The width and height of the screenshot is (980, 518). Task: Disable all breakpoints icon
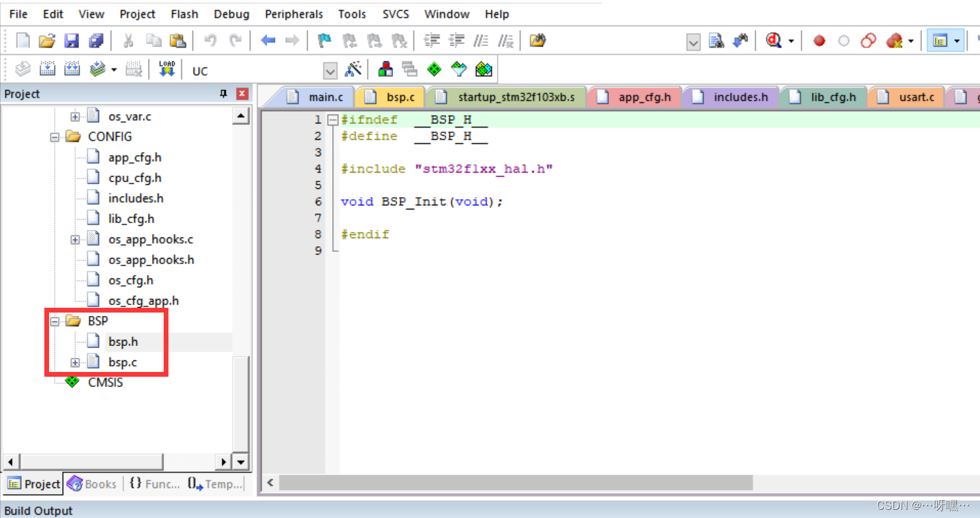click(868, 41)
